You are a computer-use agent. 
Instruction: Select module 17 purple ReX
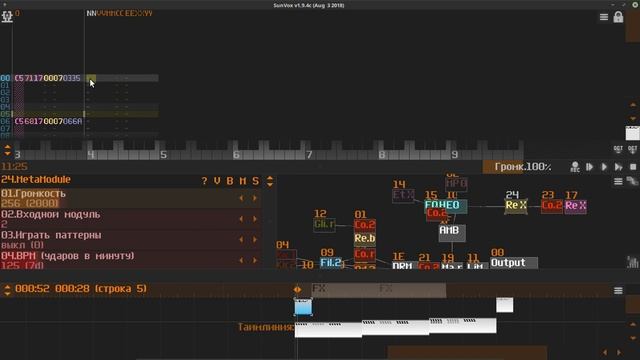pyautogui.click(x=576, y=206)
